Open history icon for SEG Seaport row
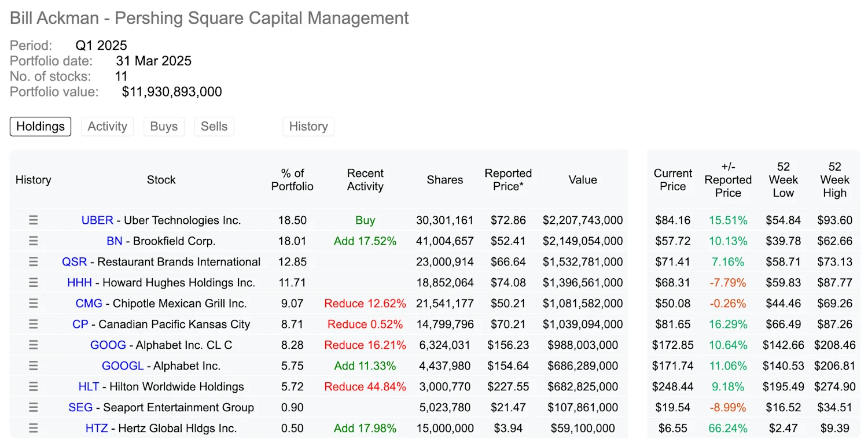The height and width of the screenshot is (443, 868). [34, 408]
